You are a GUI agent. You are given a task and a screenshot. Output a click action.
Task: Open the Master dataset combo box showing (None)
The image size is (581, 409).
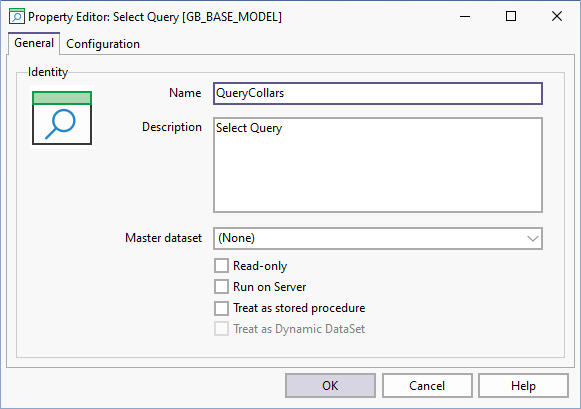[x=378, y=238]
